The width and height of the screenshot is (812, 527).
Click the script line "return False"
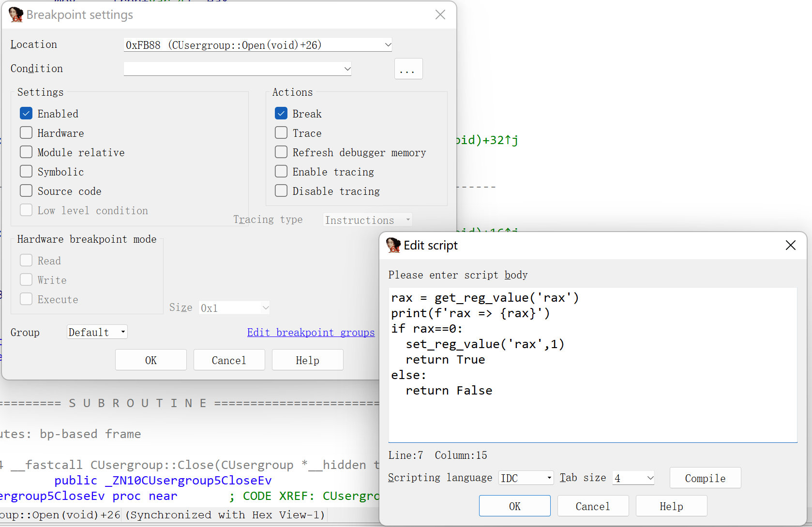[449, 391]
